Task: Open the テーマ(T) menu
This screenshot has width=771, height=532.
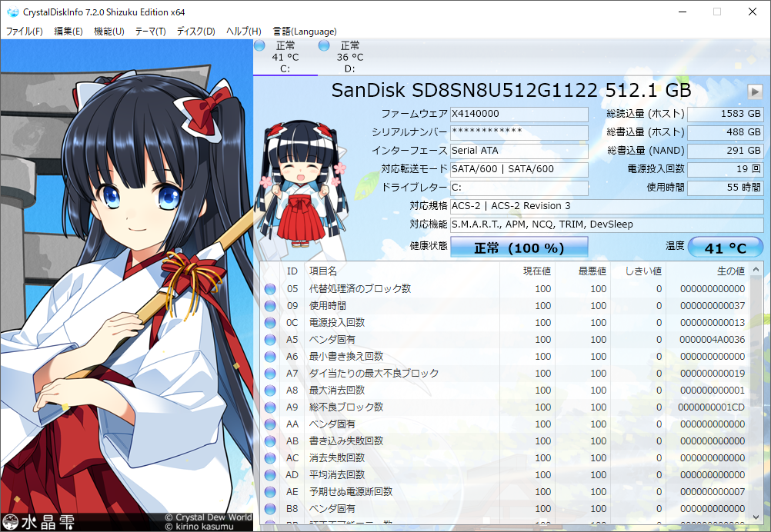Action: [150, 32]
